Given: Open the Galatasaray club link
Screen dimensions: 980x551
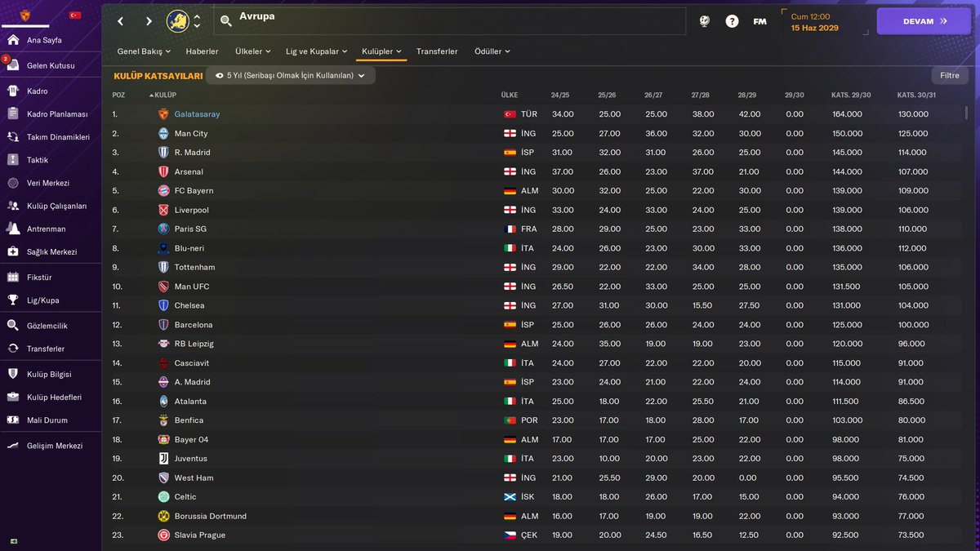Looking at the screenshot, I should coord(197,114).
